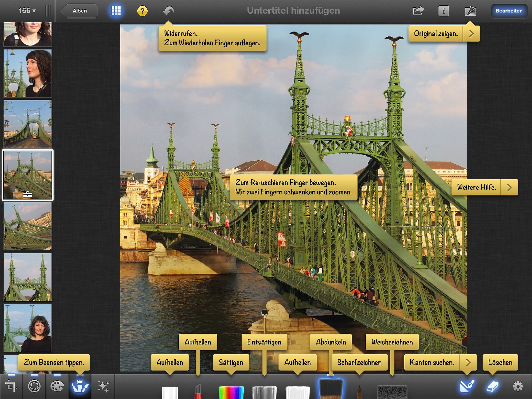Tap the Kanten suchen help label

coord(432,362)
